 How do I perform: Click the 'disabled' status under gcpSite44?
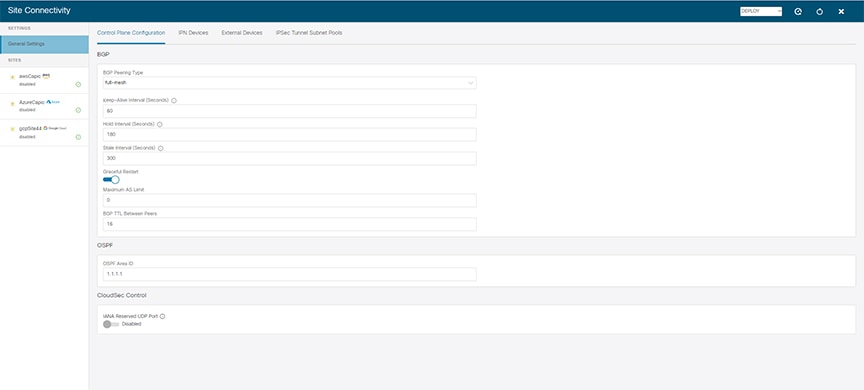(27, 137)
